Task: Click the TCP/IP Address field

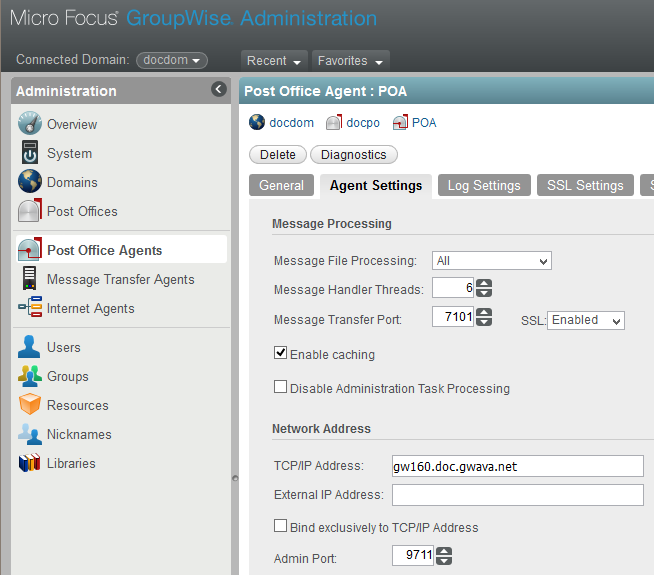Action: (518, 466)
